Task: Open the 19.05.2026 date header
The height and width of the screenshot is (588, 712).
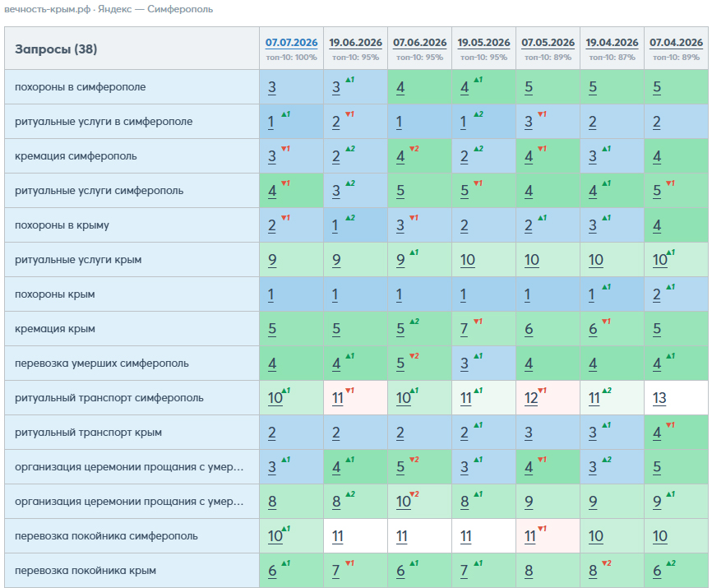Action: click(483, 43)
